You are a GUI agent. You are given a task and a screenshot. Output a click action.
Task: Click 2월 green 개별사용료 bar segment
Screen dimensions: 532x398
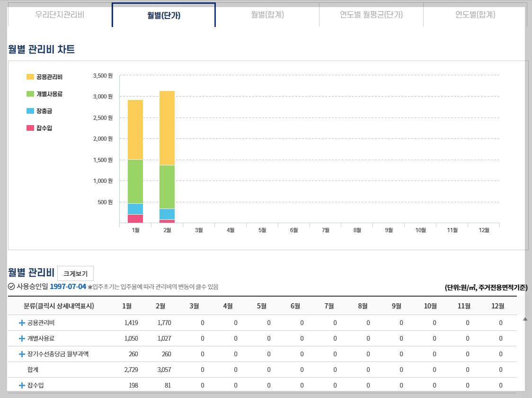point(167,187)
